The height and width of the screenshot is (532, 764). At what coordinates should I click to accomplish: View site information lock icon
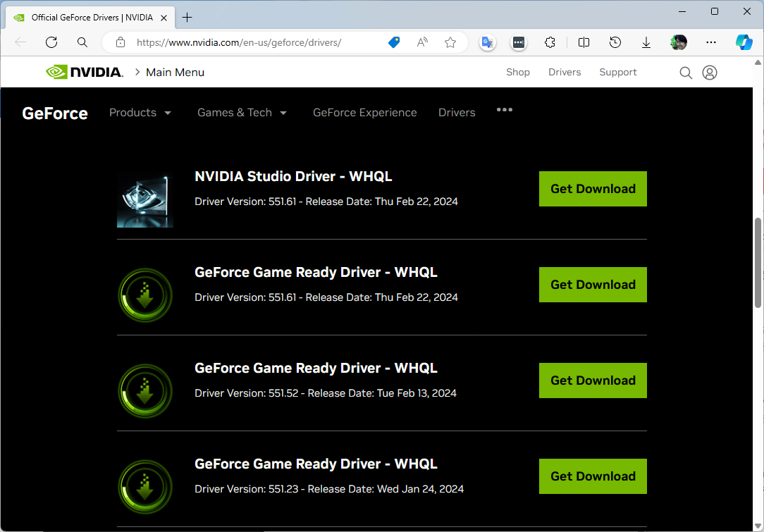(121, 42)
